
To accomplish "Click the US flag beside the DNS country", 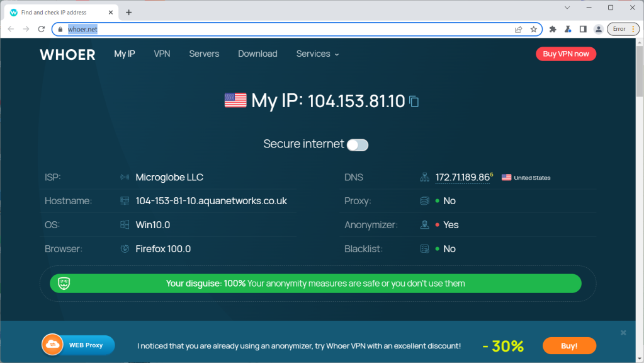I will coord(506,177).
